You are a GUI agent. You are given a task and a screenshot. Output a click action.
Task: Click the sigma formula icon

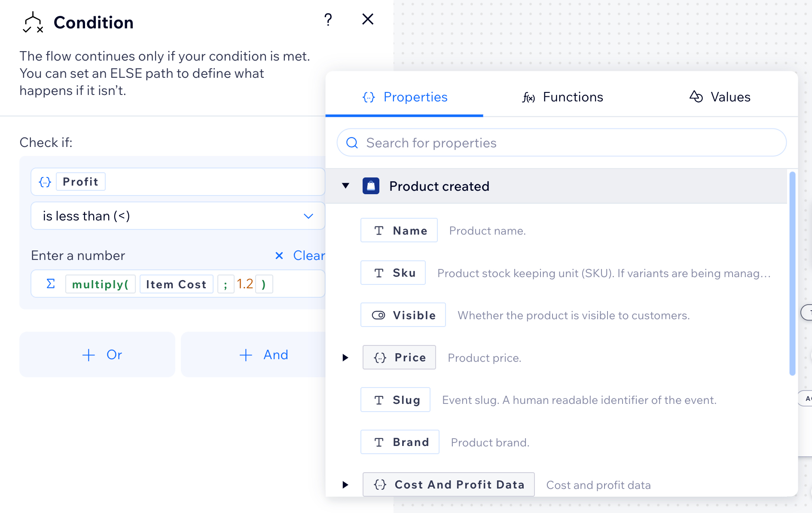(51, 284)
